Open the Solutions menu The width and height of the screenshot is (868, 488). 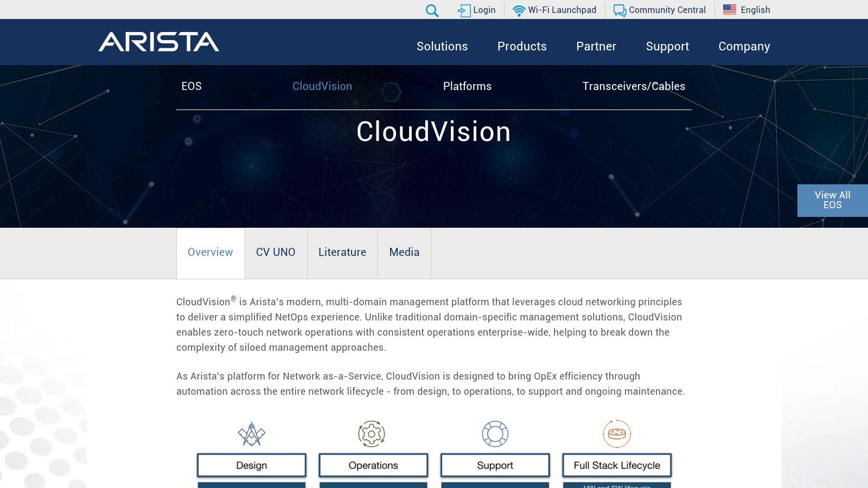442,46
